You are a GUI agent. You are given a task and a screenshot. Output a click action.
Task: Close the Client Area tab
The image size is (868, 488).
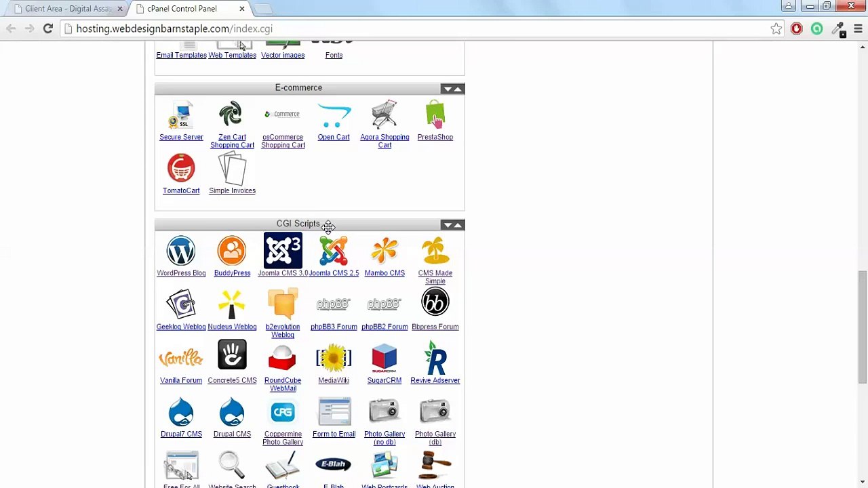120,9
